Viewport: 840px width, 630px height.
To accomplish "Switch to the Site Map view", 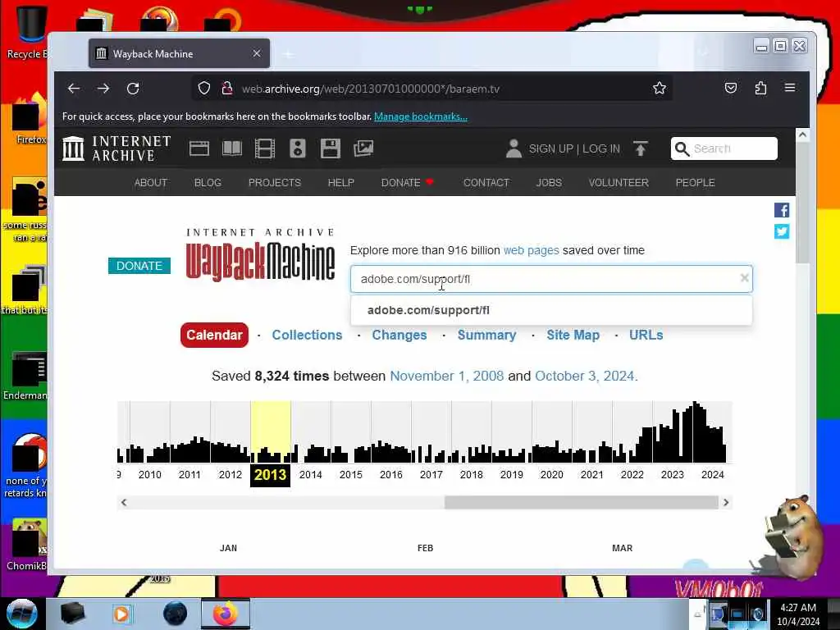I will [x=573, y=335].
